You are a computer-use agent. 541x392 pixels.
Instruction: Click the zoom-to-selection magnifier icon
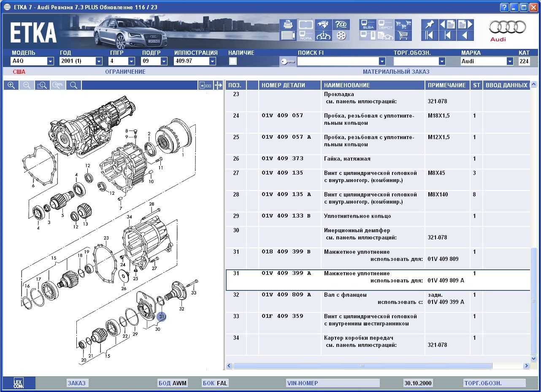[x=42, y=85]
